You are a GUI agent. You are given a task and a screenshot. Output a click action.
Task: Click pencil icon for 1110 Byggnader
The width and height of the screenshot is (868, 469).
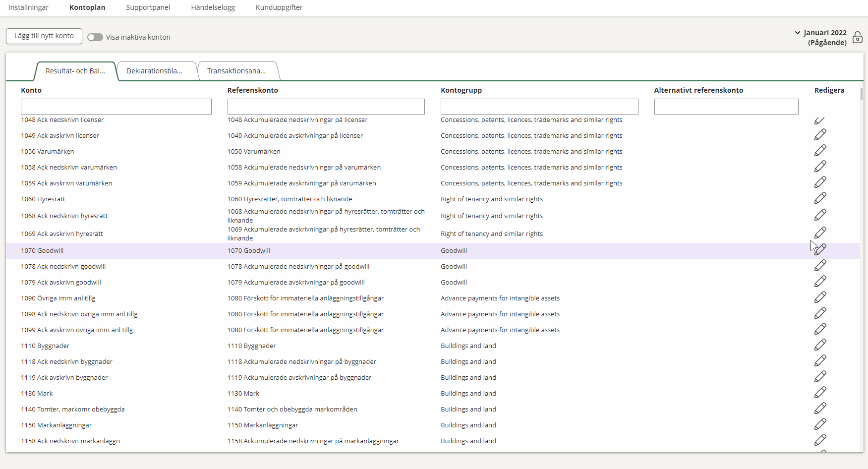pyautogui.click(x=820, y=345)
